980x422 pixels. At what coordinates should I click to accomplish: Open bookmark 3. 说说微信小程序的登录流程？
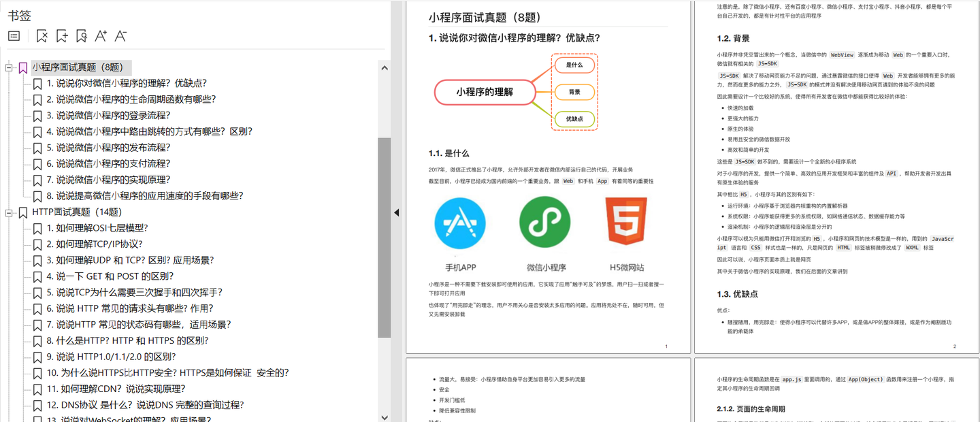tap(108, 116)
